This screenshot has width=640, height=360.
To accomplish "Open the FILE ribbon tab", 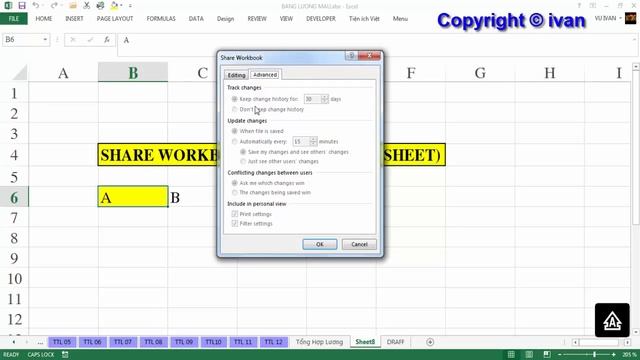I will coord(14,19).
